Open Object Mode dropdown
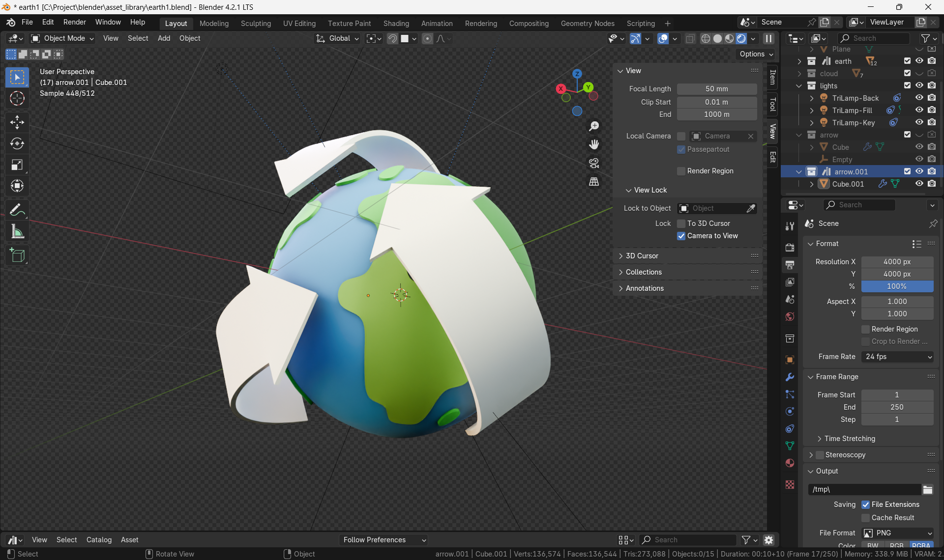 point(62,38)
